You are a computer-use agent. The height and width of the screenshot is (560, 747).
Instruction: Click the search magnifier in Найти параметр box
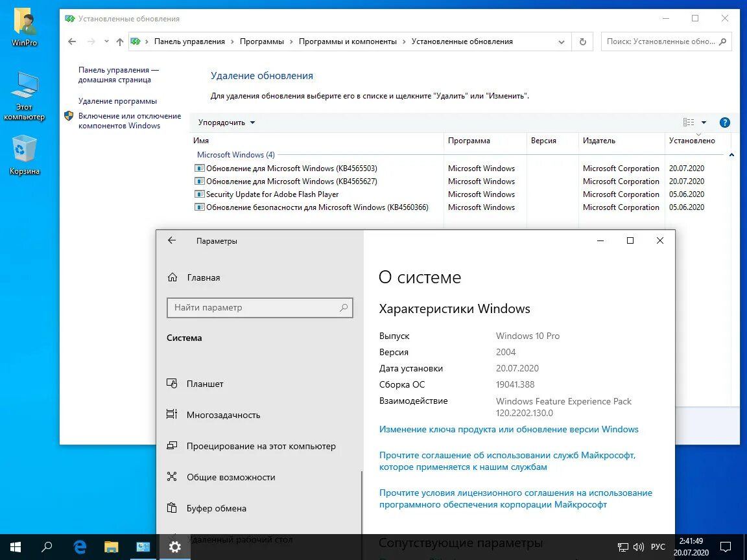point(344,308)
